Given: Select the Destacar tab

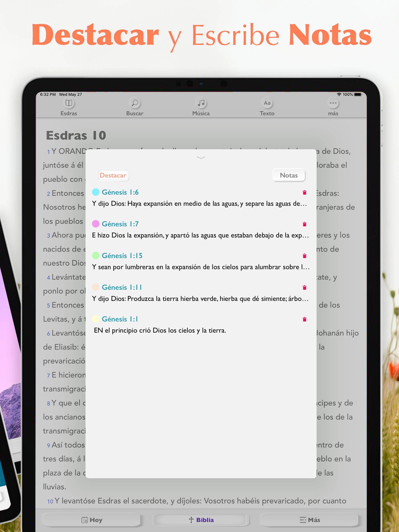Looking at the screenshot, I should click(113, 175).
